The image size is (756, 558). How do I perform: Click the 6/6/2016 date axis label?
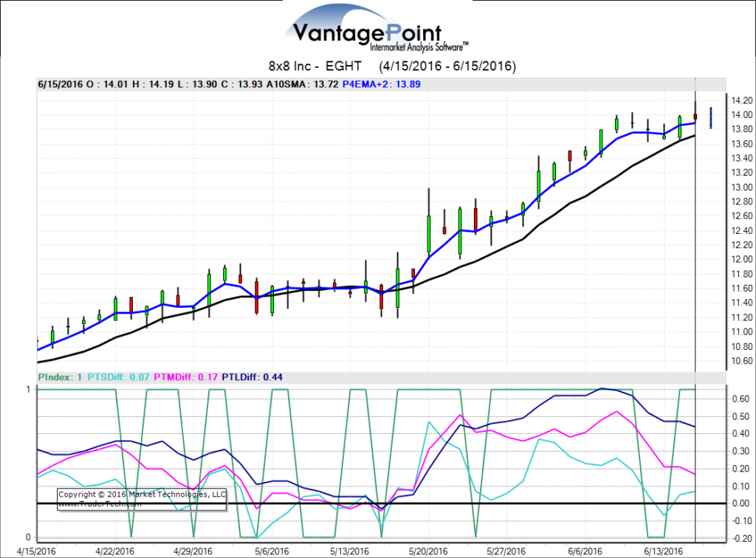click(x=585, y=551)
